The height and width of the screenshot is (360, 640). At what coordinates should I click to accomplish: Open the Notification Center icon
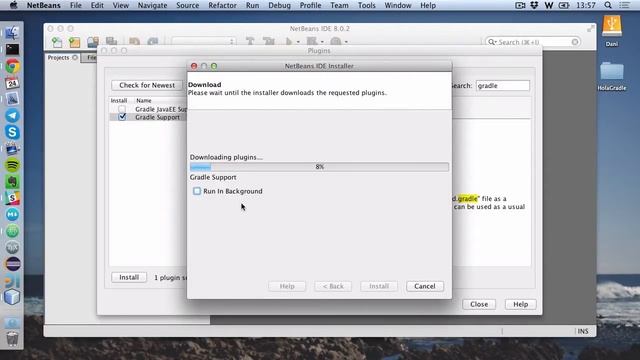(x=624, y=5)
